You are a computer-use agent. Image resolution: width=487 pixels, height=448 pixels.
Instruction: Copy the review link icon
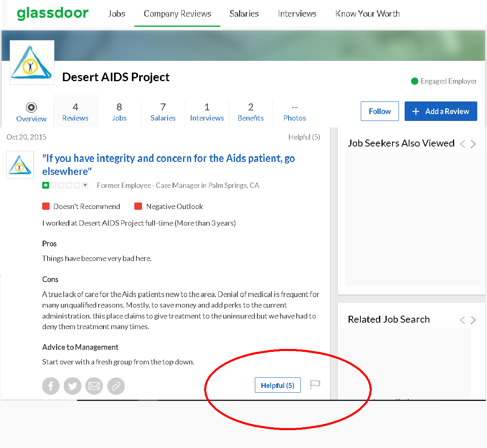click(116, 386)
